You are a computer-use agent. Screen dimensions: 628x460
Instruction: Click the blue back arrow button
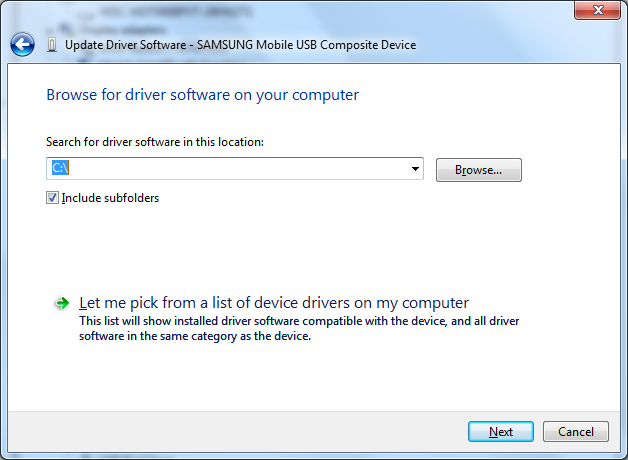(22, 45)
